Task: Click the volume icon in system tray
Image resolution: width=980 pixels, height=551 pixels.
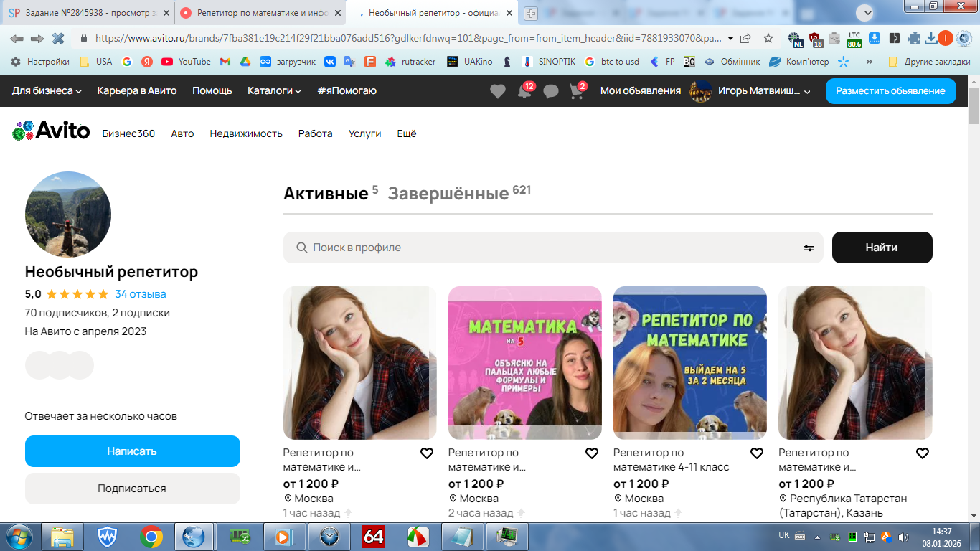Action: click(903, 537)
